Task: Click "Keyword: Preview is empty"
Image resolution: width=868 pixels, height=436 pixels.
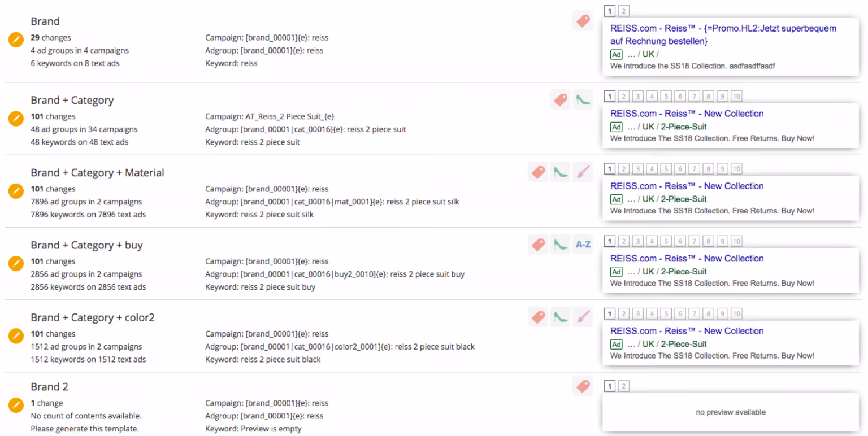Action: coord(253,429)
